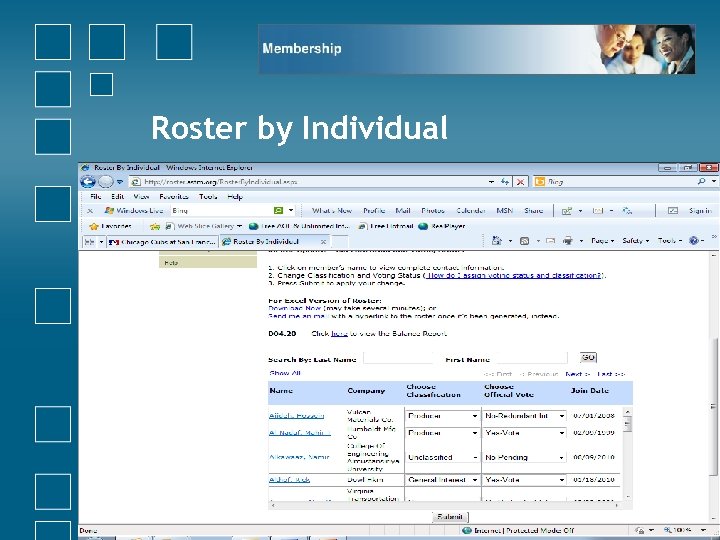Image resolution: width=720 pixels, height=540 pixels.
Task: Click the Submit button
Action: [450, 517]
